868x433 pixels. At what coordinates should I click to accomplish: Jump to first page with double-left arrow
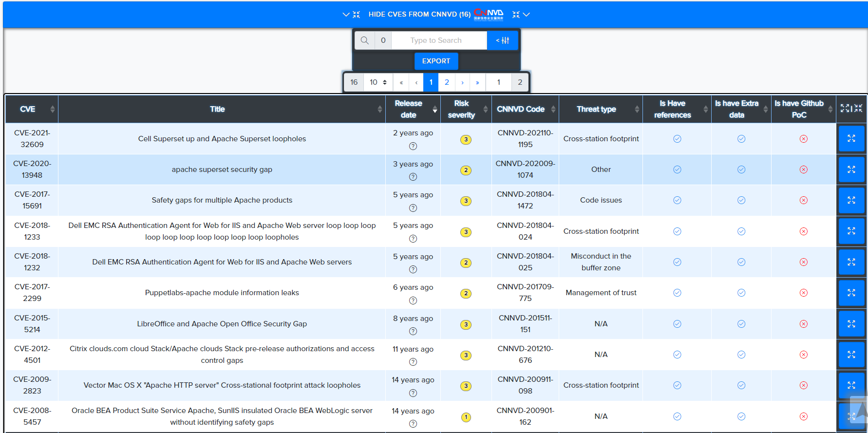(x=401, y=82)
